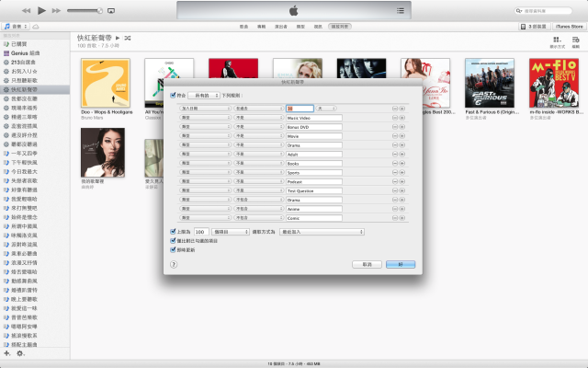
Task: Open the items unit dropdown beside 100
Action: point(231,232)
